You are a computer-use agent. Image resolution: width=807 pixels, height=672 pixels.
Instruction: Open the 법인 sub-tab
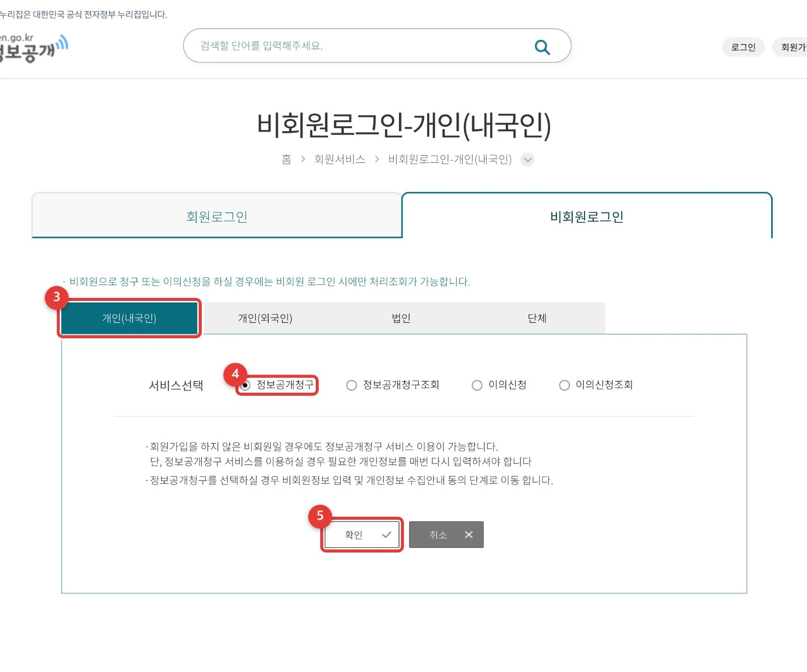click(401, 318)
